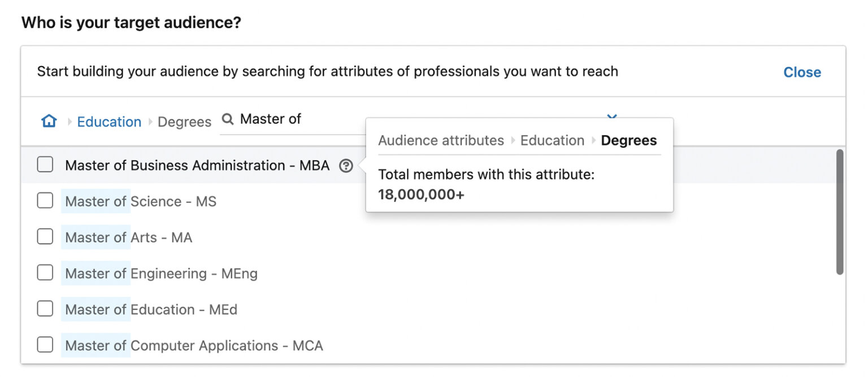Image resolution: width=868 pixels, height=377 pixels.
Task: Click Audience attributes in the tooltip breadcrumb
Action: point(441,140)
